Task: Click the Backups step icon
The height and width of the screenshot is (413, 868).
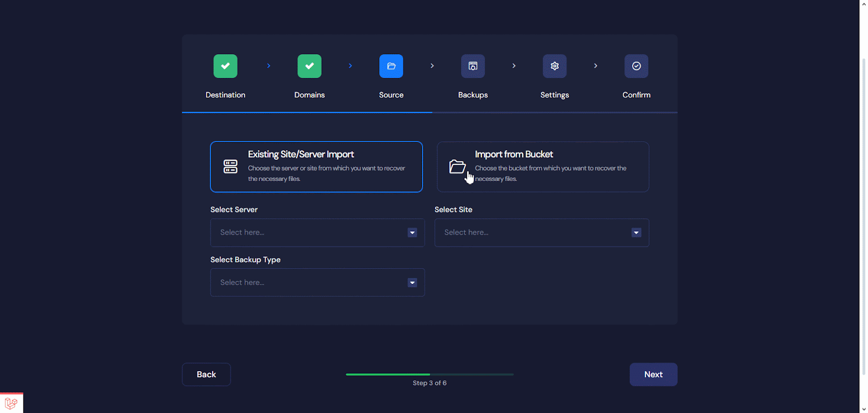Action: coord(473,66)
